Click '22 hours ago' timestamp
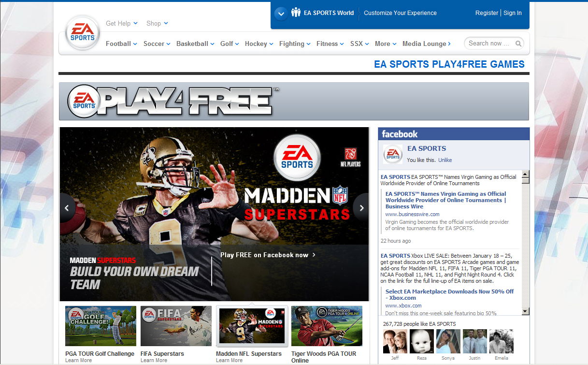Viewport: 588px width, 365px height. (x=396, y=241)
